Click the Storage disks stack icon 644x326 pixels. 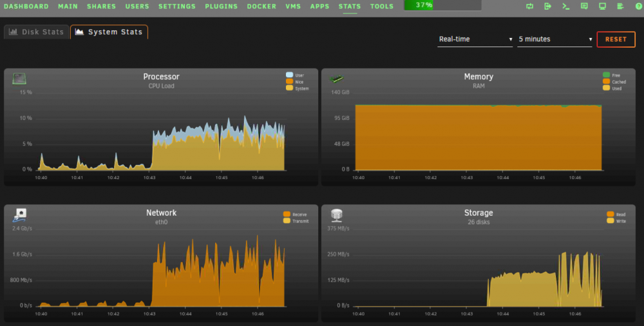(337, 215)
